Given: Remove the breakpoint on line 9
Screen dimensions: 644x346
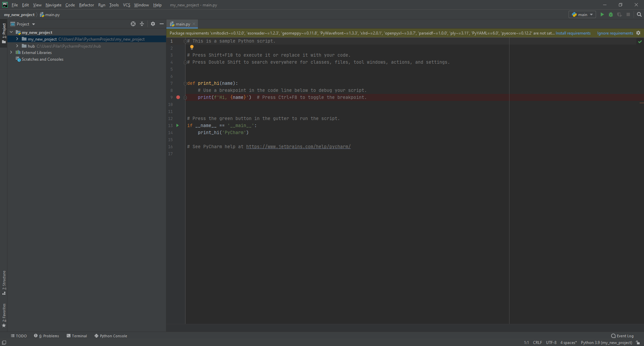Looking at the screenshot, I should [178, 97].
